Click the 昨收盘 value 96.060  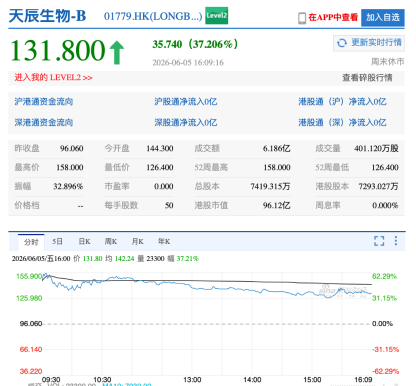tap(72, 148)
